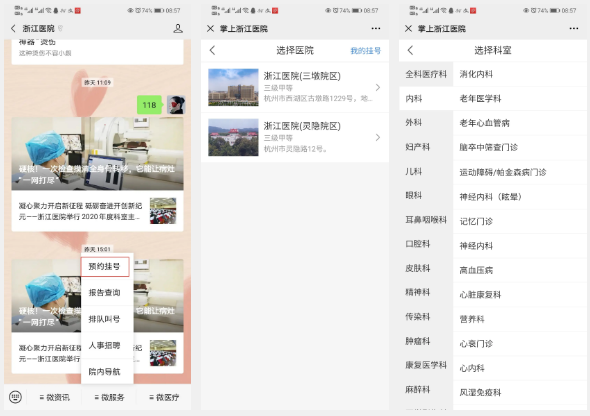Image resolution: width=590 pixels, height=416 pixels.
Task: Close 选择科室 mini program with X
Action: (x=408, y=29)
